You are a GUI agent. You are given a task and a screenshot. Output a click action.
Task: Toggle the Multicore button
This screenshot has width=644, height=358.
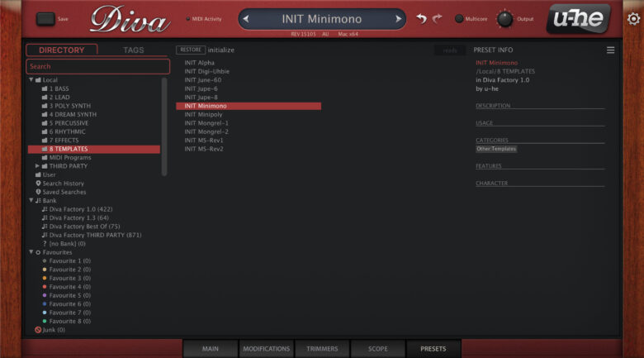click(x=459, y=18)
